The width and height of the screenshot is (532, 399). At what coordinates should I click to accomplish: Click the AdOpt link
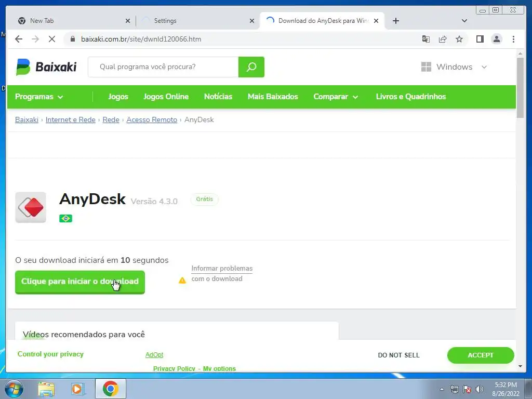point(154,354)
